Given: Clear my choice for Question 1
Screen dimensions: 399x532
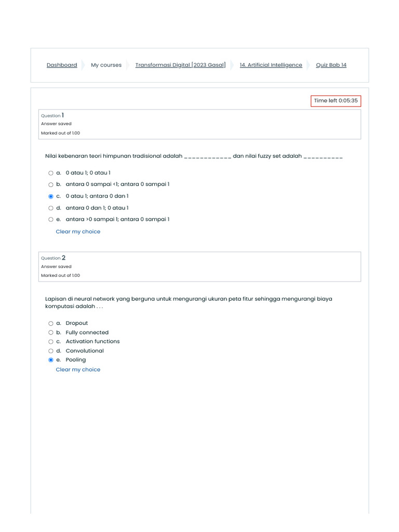Looking at the screenshot, I should pos(78,232).
